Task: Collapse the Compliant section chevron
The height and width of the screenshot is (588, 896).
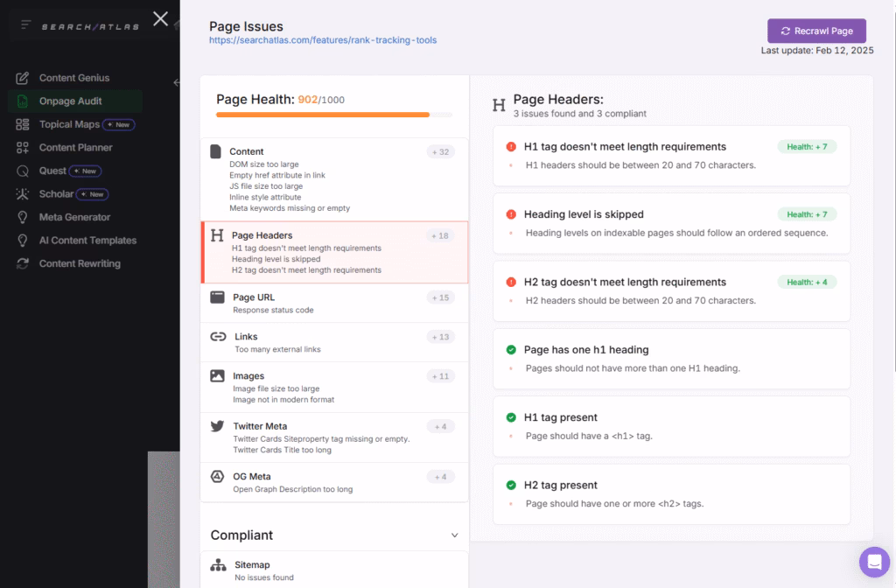Action: [454, 535]
